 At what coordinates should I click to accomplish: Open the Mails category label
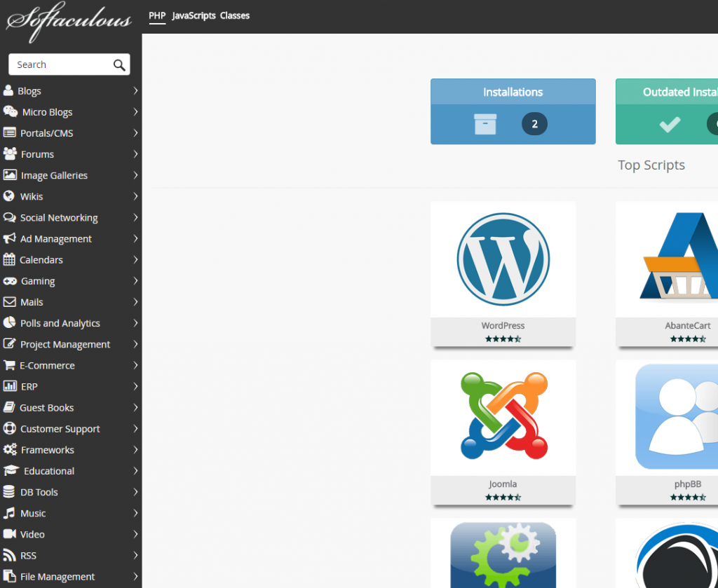point(32,302)
